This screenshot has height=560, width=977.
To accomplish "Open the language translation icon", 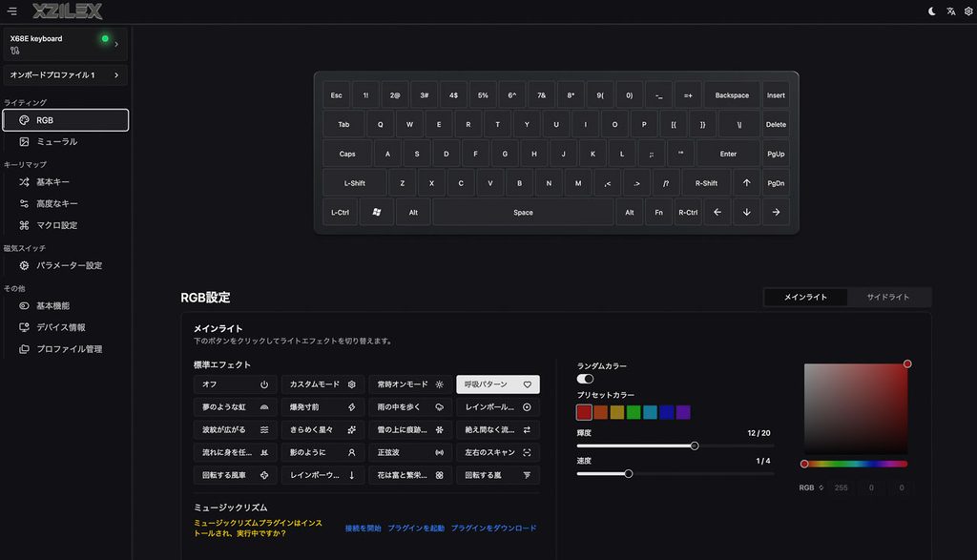I will click(x=951, y=11).
